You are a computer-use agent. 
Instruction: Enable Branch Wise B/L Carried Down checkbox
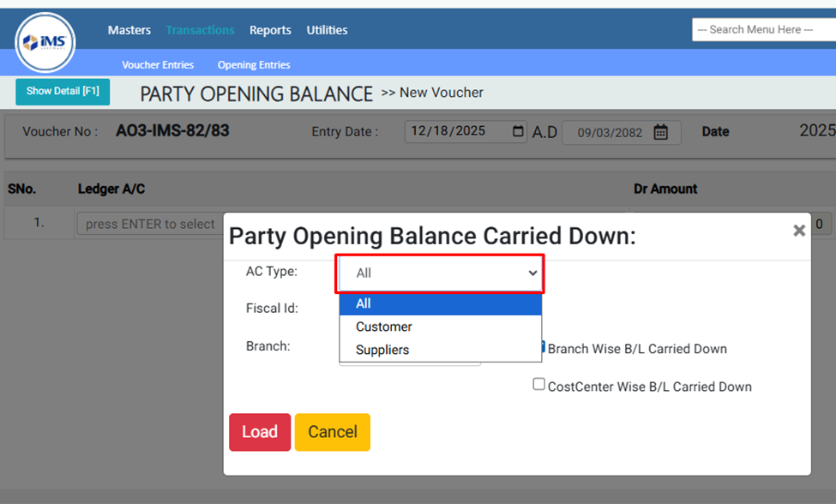[541, 347]
